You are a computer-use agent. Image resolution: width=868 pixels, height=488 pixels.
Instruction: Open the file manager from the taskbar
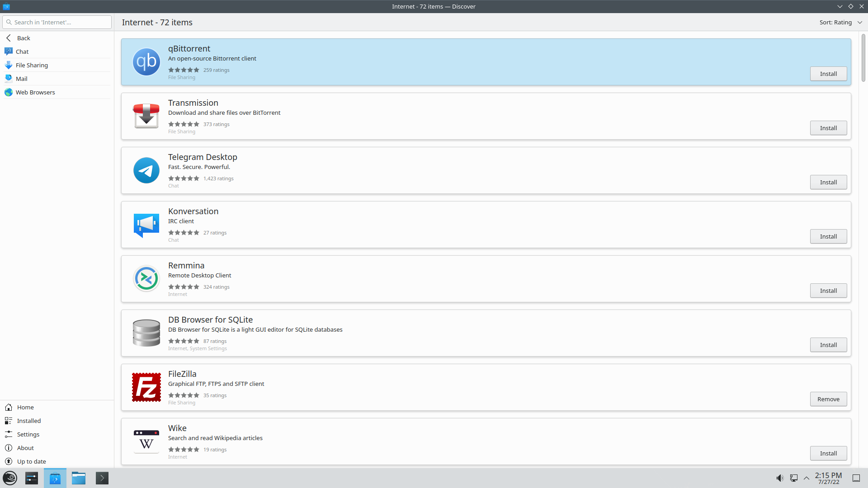79,478
